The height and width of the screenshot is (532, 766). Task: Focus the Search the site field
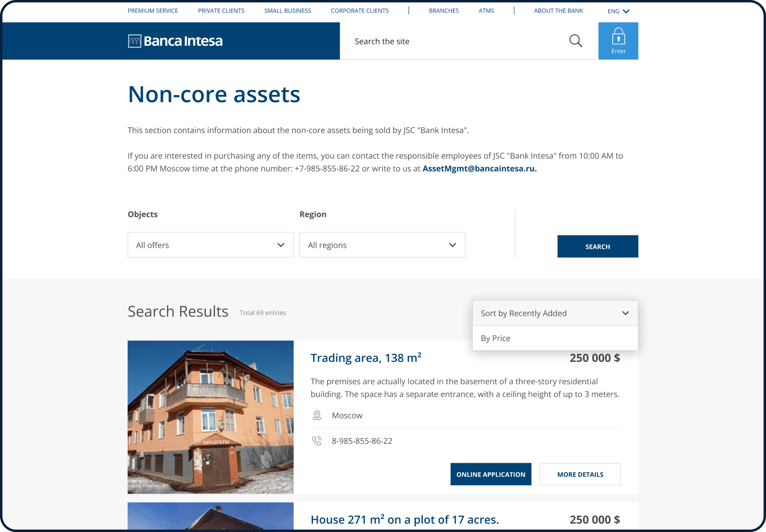tap(455, 41)
